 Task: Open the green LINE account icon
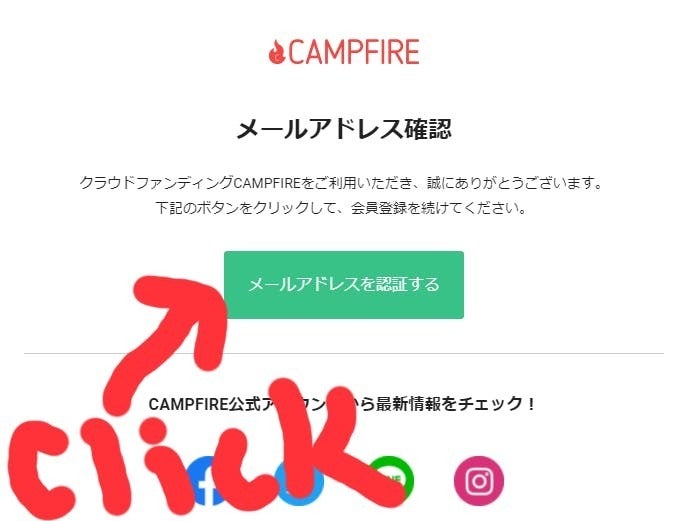(390, 479)
